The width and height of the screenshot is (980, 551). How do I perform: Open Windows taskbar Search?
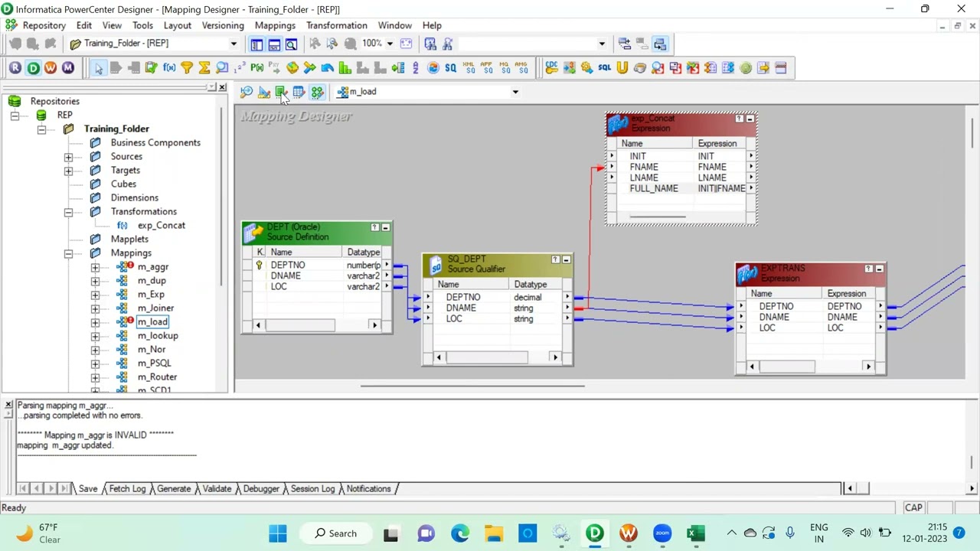335,533
